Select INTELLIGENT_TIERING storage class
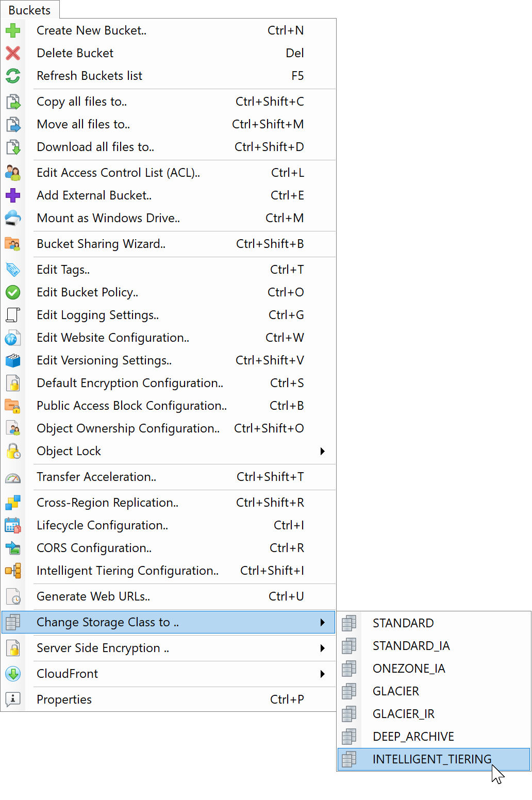Viewport: 532px width, 800px height. click(x=434, y=759)
